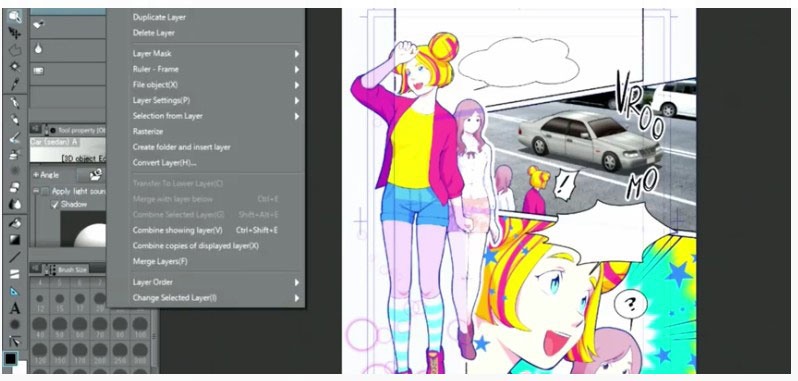Select the Eyedropper tool
Viewport: 798px width, 381px height.
click(x=15, y=84)
